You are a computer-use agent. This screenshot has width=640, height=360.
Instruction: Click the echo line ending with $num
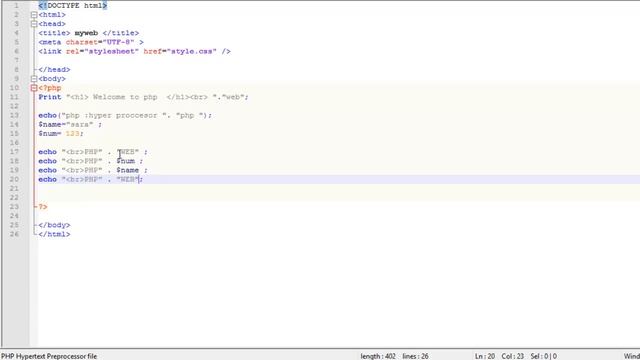click(x=91, y=161)
